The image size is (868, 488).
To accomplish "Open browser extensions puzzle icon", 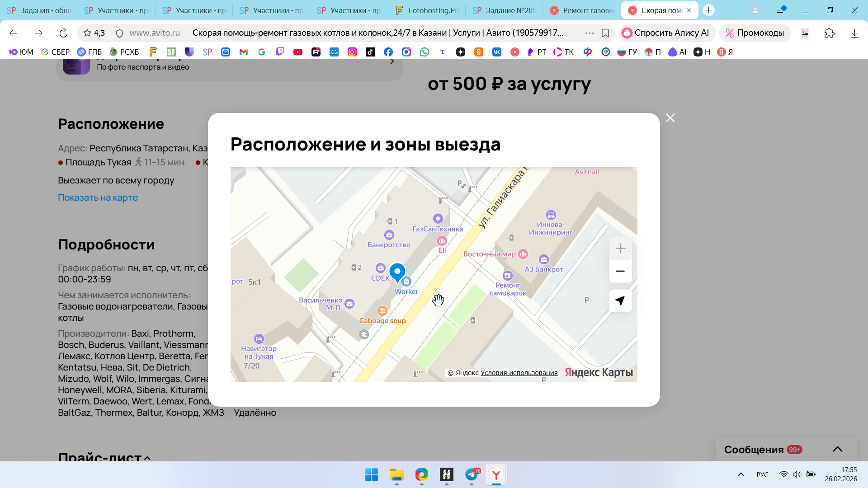I will point(829,33).
